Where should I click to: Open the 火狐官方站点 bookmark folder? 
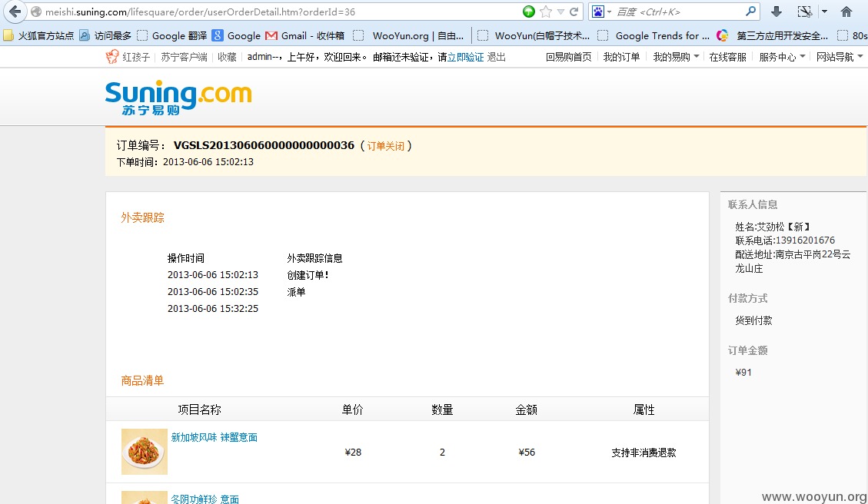click(x=38, y=35)
